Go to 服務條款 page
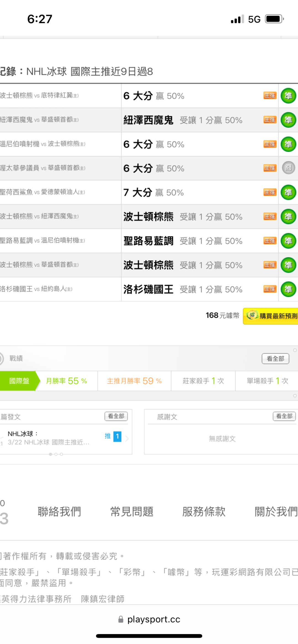Viewport: 298px width, 644px height. point(204,512)
